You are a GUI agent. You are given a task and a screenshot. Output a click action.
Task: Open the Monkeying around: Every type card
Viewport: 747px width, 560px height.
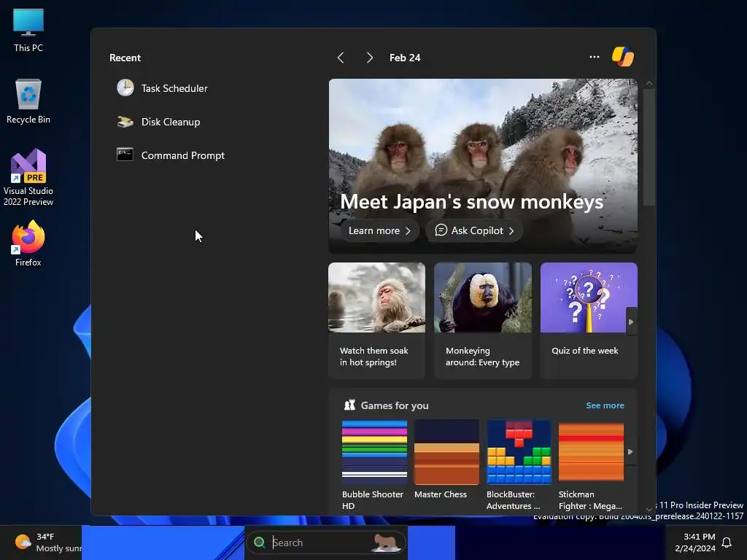(x=483, y=321)
